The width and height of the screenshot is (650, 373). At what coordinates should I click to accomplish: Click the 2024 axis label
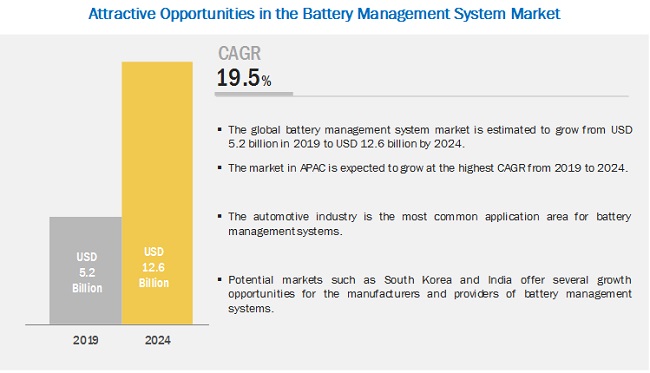pyautogui.click(x=158, y=340)
